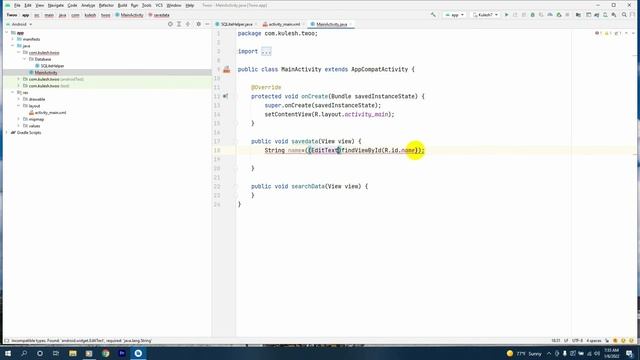Place cursor after searchData method declaration

368,187
